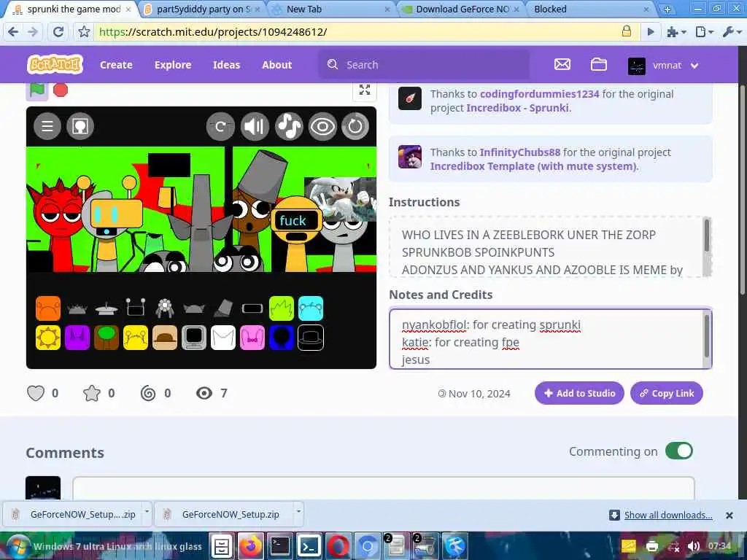
Task: Open the Explore menu item
Action: tap(173, 65)
